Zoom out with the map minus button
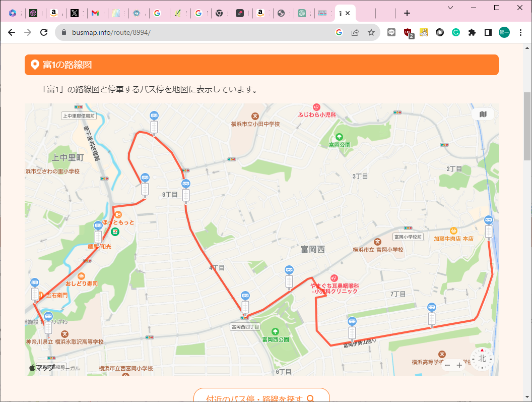Image resolution: width=532 pixels, height=402 pixels. click(x=447, y=365)
